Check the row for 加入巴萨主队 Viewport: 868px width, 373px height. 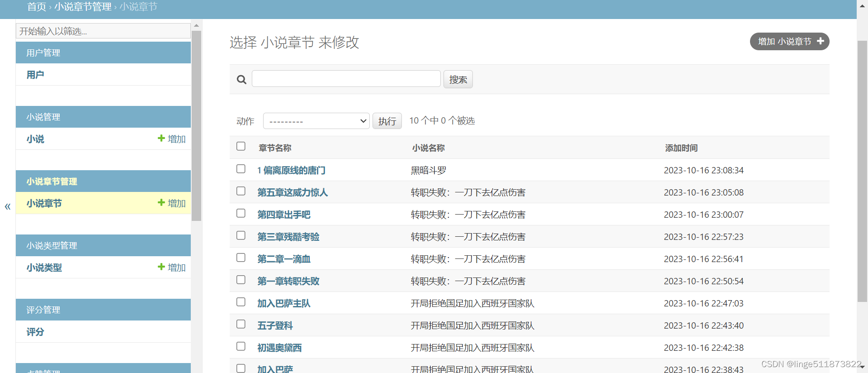click(x=241, y=302)
